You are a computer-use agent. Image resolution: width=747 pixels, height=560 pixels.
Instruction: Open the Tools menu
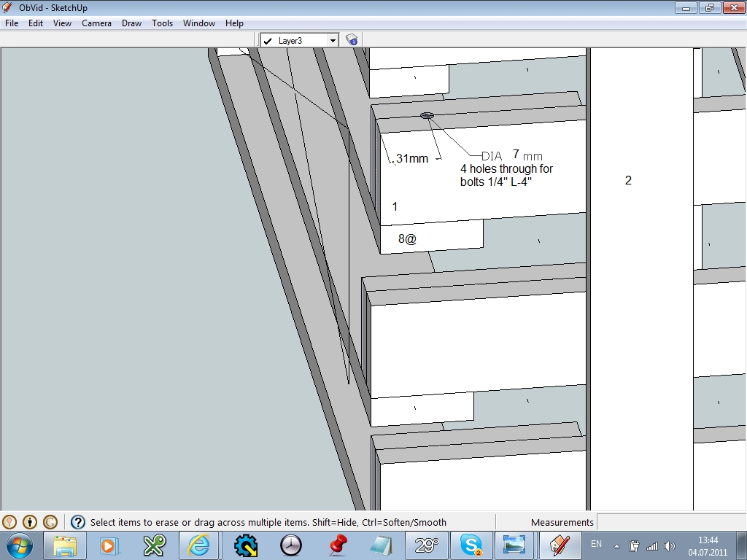tap(162, 23)
